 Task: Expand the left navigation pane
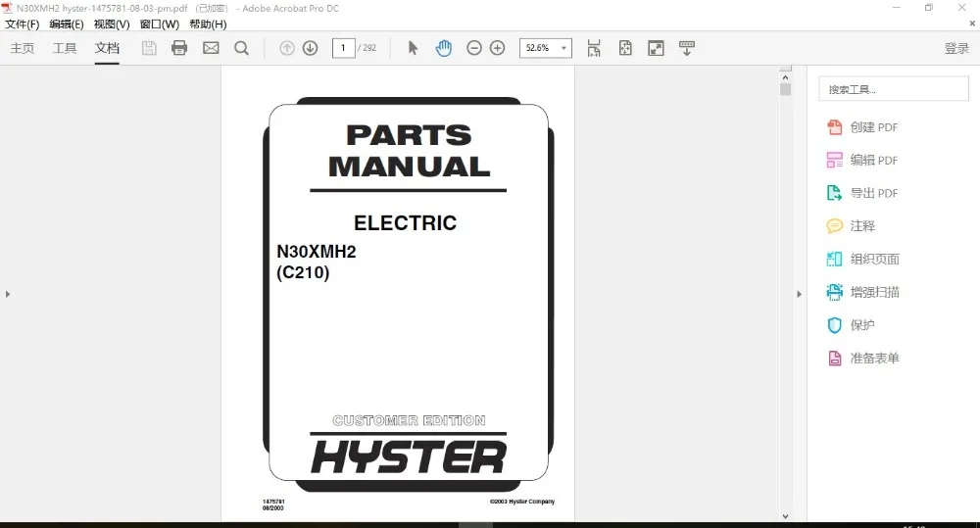click(x=8, y=294)
